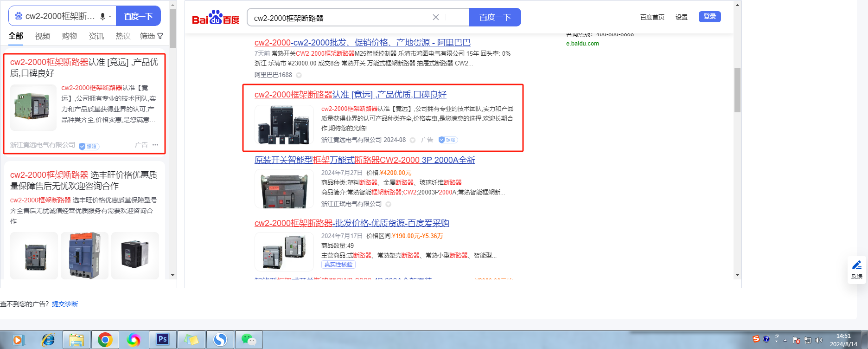Click the desktop page scroll-down arrow
Screen dimensions: 868x349
point(737,275)
